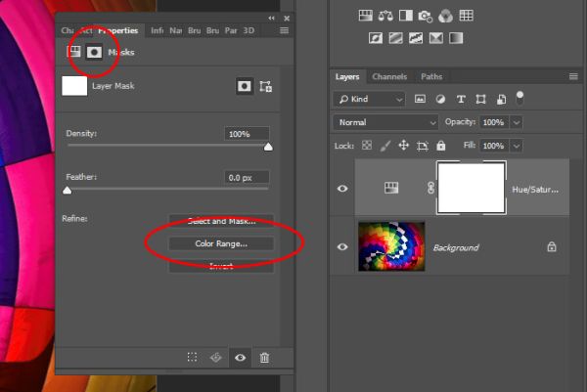Add a Photo Filter adjustment
Screen dimensions: 587x392
click(x=426, y=16)
